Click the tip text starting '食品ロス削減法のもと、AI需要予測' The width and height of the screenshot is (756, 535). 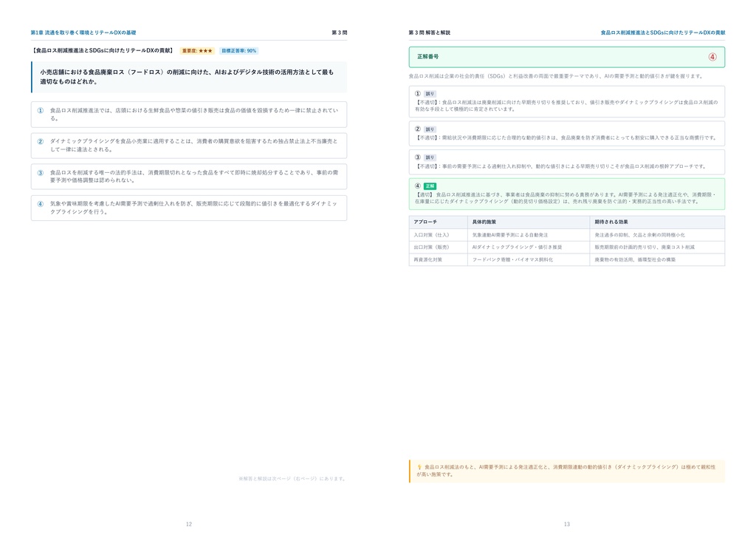tap(566, 471)
